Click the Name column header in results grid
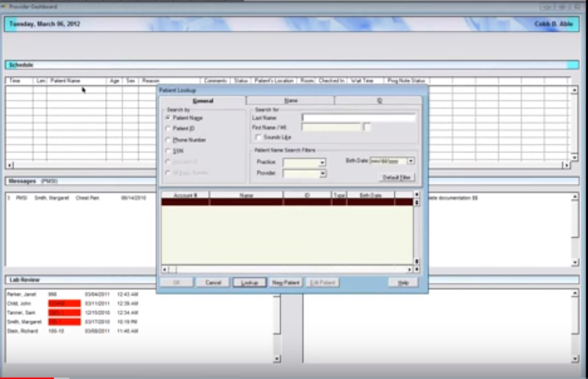The image size is (588, 379). click(246, 195)
